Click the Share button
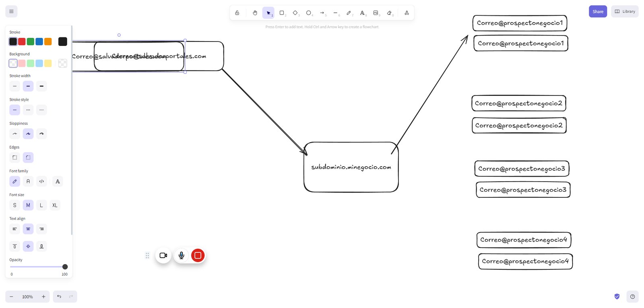This screenshot has width=644, height=308. pos(598,11)
